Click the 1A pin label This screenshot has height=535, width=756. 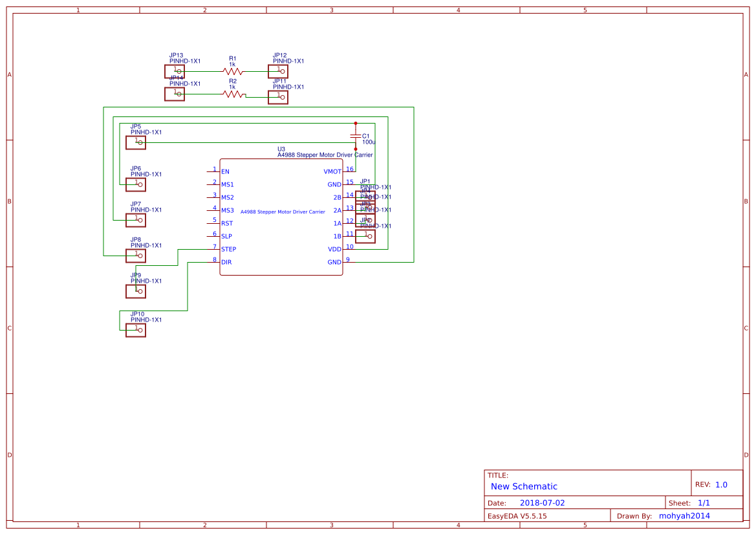pyautogui.click(x=338, y=223)
